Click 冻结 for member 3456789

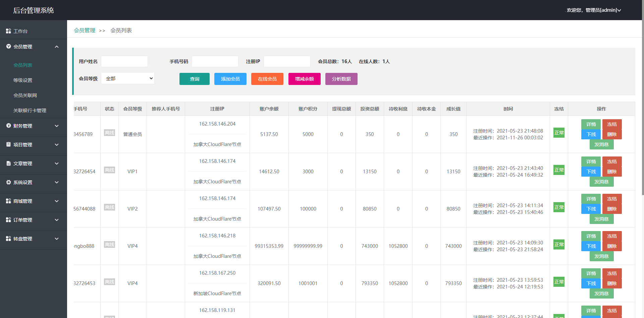pos(612,124)
